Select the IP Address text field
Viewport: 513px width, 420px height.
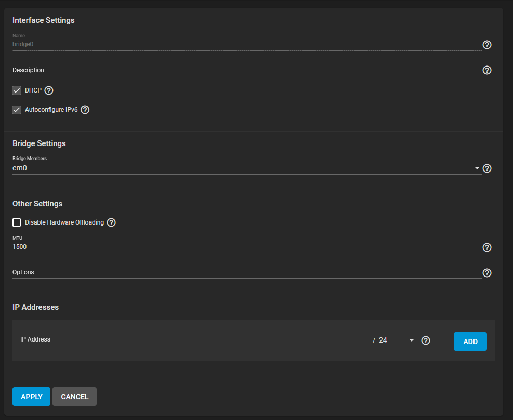click(x=193, y=339)
